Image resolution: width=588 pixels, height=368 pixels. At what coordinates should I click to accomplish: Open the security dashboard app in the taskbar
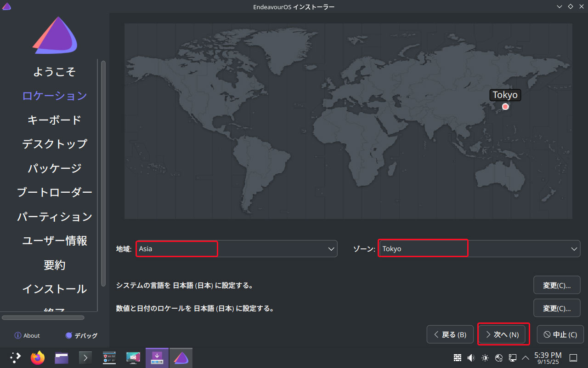(x=109, y=358)
